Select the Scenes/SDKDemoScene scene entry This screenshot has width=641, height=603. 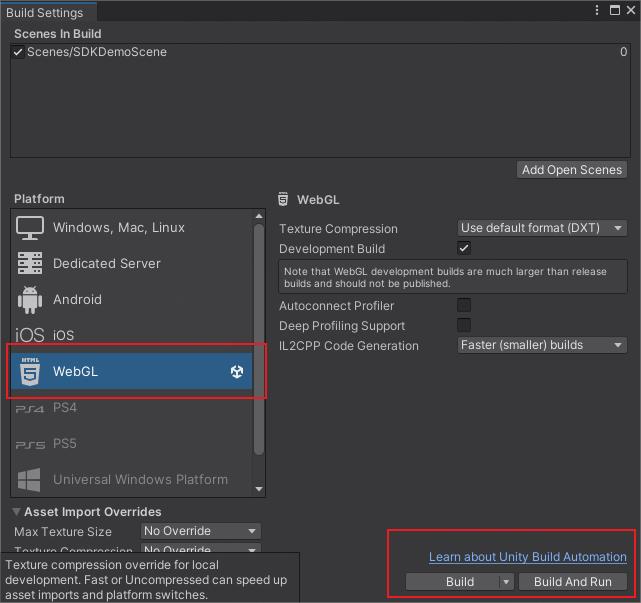click(320, 52)
